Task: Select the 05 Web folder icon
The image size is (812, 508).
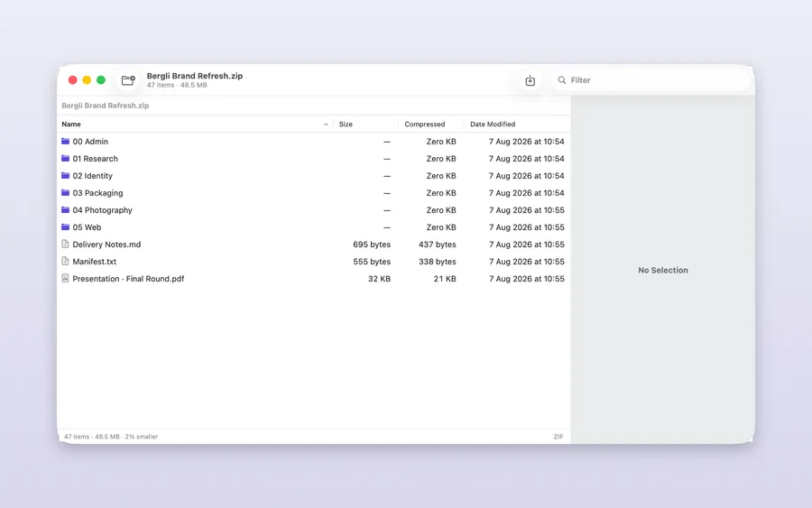Action: (x=65, y=226)
